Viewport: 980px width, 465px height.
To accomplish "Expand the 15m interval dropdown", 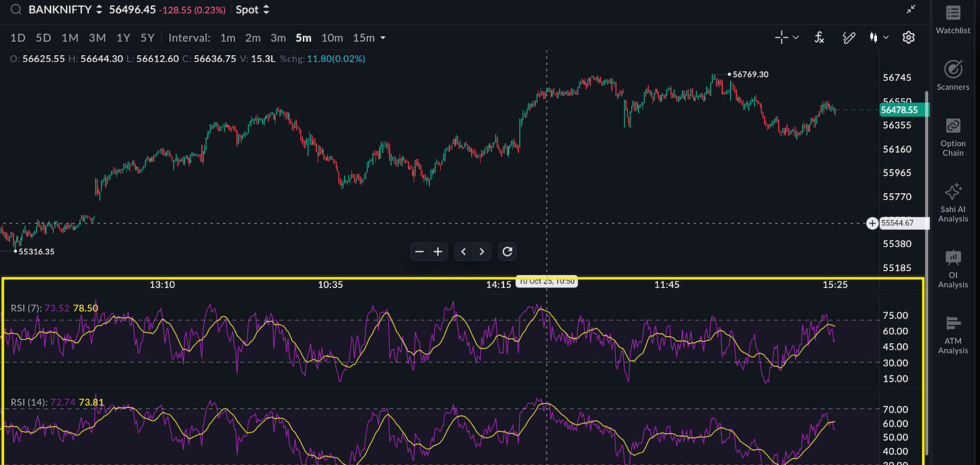I will point(369,38).
